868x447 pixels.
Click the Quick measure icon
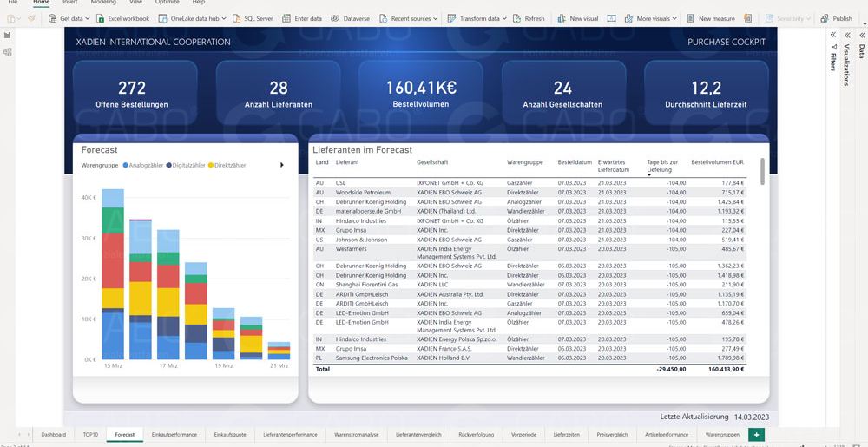pos(748,18)
